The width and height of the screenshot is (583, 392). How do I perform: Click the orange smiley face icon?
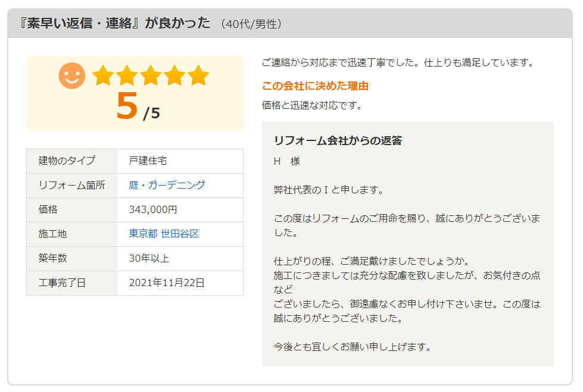[x=72, y=76]
